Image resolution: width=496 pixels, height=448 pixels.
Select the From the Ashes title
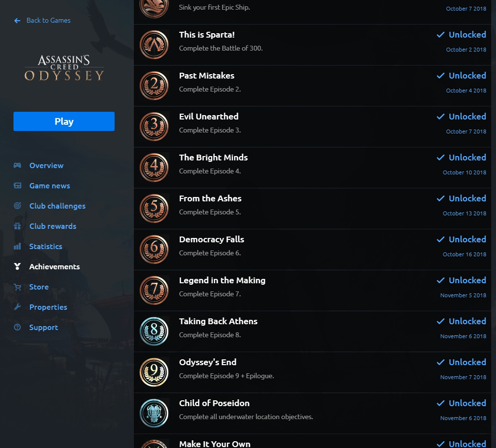coord(210,198)
